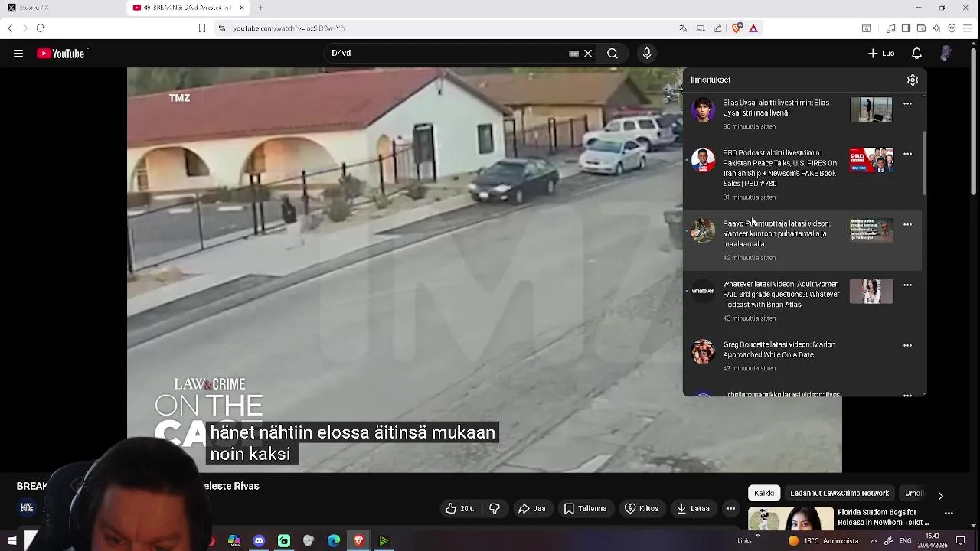Like the video with thumbs up

(x=460, y=508)
